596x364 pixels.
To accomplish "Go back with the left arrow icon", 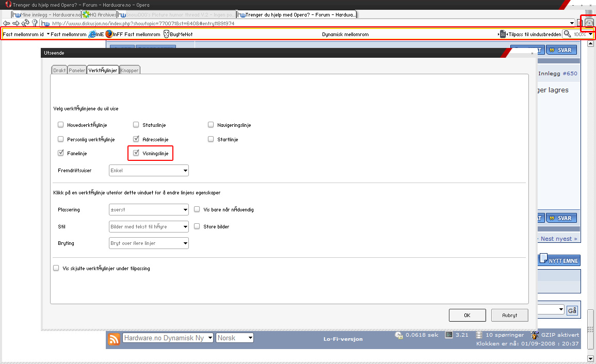I will (7, 23).
